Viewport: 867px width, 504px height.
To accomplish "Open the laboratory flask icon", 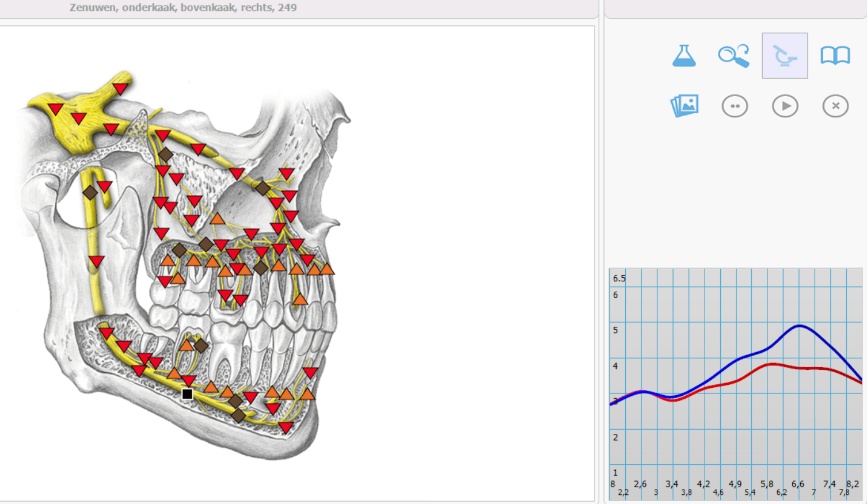I will click(x=684, y=56).
